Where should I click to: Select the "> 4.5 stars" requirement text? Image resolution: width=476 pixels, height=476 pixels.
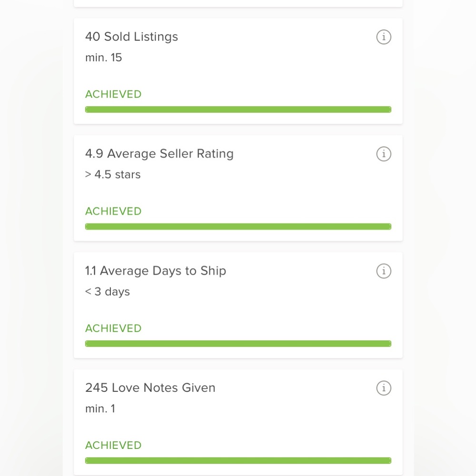click(113, 175)
